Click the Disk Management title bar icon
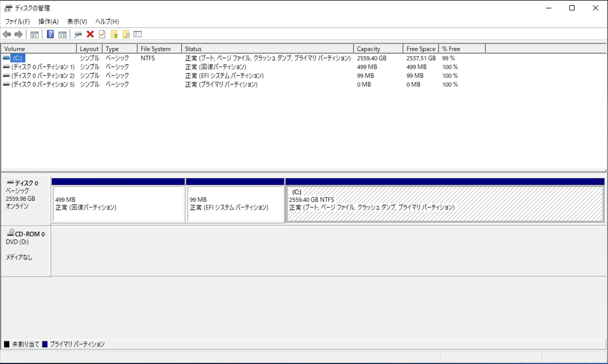This screenshot has height=364, width=608. [x=8, y=8]
